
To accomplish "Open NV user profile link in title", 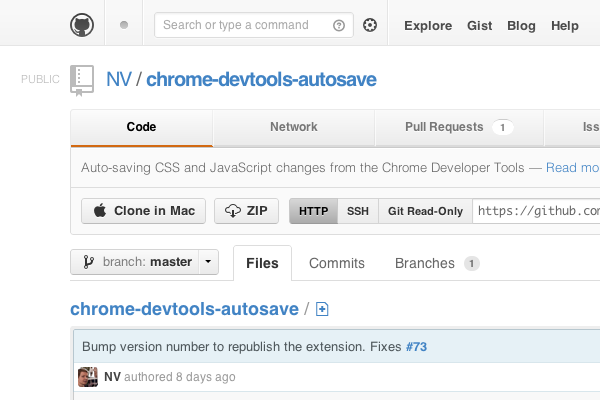I will pos(119,80).
